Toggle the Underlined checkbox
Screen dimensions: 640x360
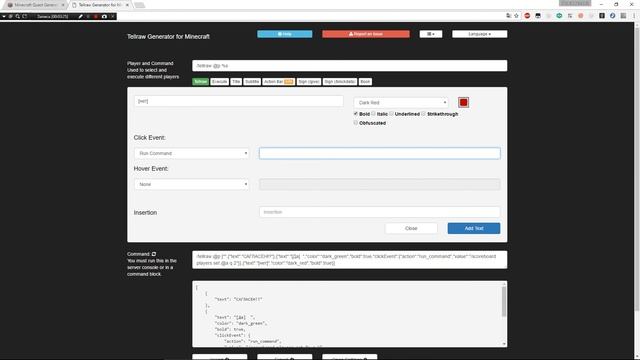point(391,113)
